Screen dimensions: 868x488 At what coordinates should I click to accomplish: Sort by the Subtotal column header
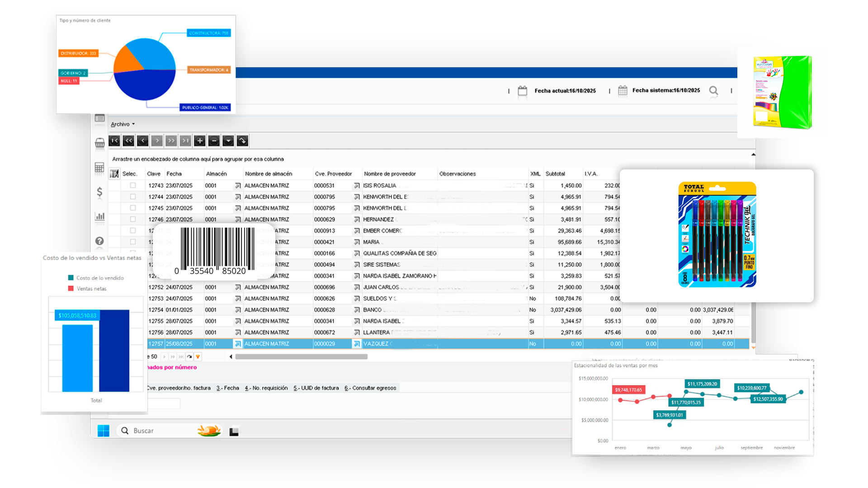[x=563, y=174]
